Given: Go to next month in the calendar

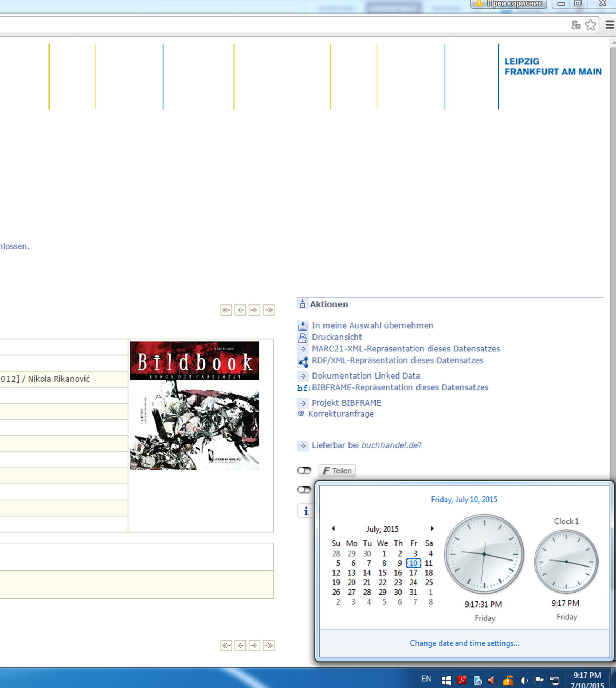Looking at the screenshot, I should [x=432, y=528].
